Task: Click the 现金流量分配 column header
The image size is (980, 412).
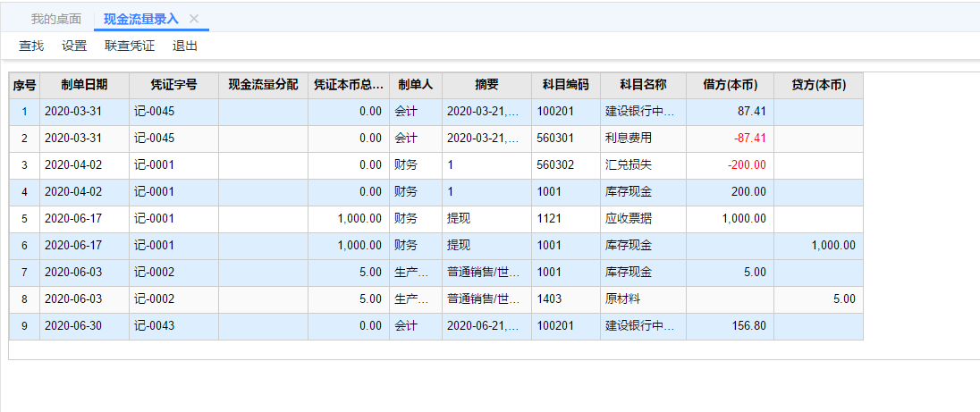Action: [263, 86]
